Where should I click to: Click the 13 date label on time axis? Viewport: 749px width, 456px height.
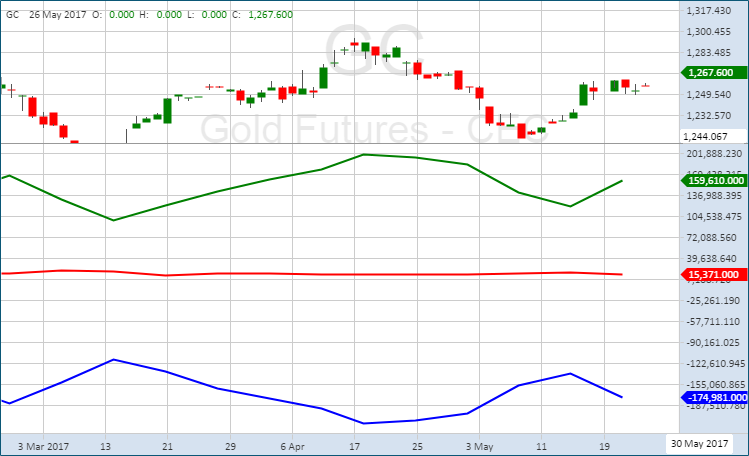click(x=105, y=446)
